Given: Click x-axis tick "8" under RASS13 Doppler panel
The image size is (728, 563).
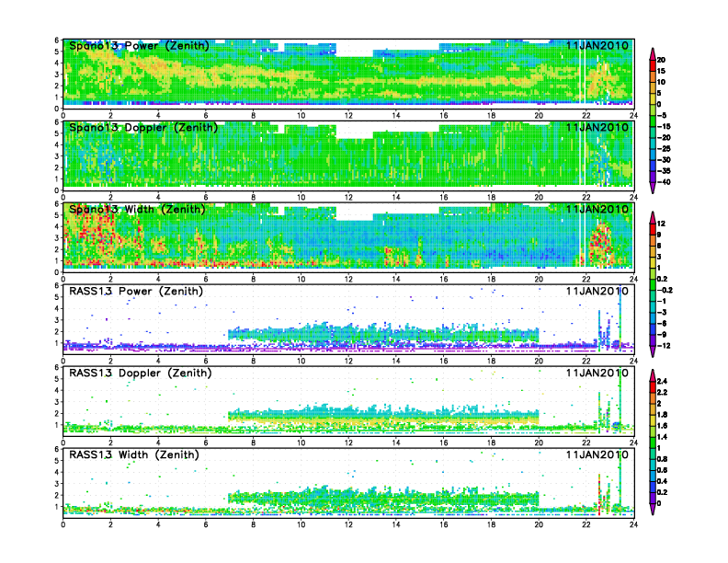Looking at the screenshot, I should 253,442.
